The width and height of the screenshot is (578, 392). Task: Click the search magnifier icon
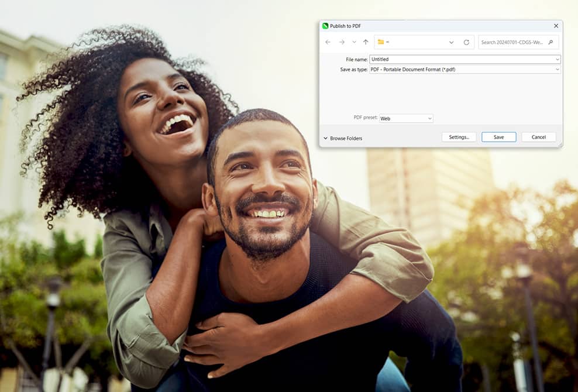(x=551, y=42)
